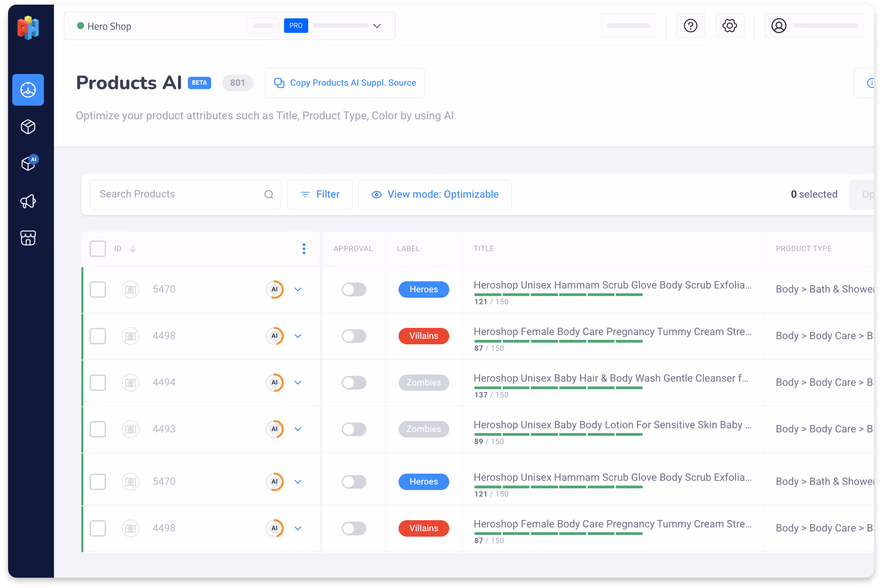
Task: Open the Filter button
Action: [319, 194]
